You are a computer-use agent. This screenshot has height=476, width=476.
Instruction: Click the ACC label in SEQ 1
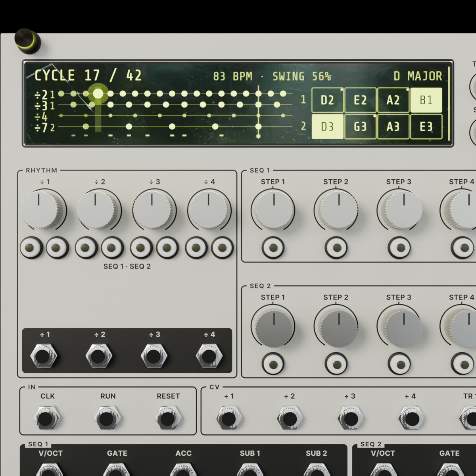[x=184, y=453]
